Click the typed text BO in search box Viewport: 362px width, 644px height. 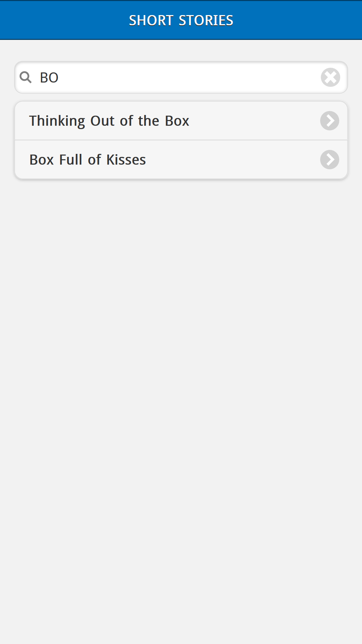tap(49, 78)
